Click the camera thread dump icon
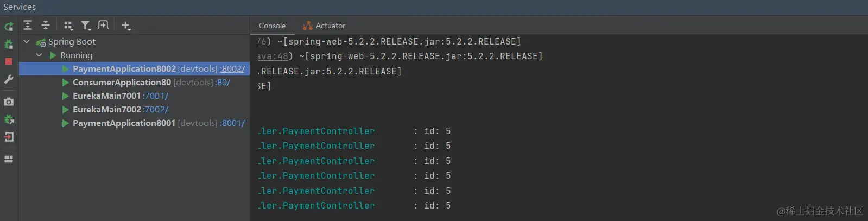This screenshot has height=221, width=868. [x=9, y=102]
